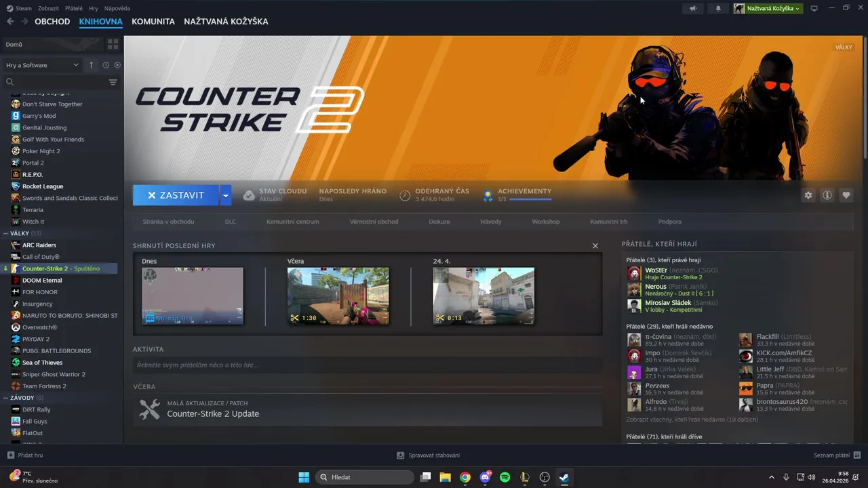Open the Zobrazit menu
This screenshot has width=868, height=488.
(49, 9)
